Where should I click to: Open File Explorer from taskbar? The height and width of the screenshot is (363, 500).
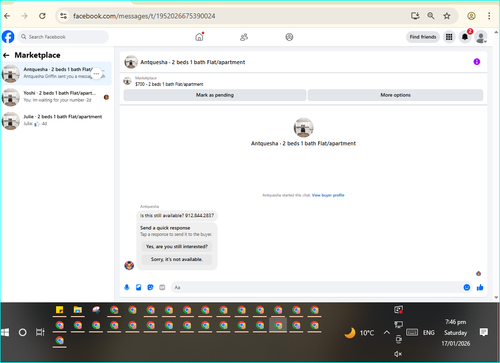pos(78,310)
